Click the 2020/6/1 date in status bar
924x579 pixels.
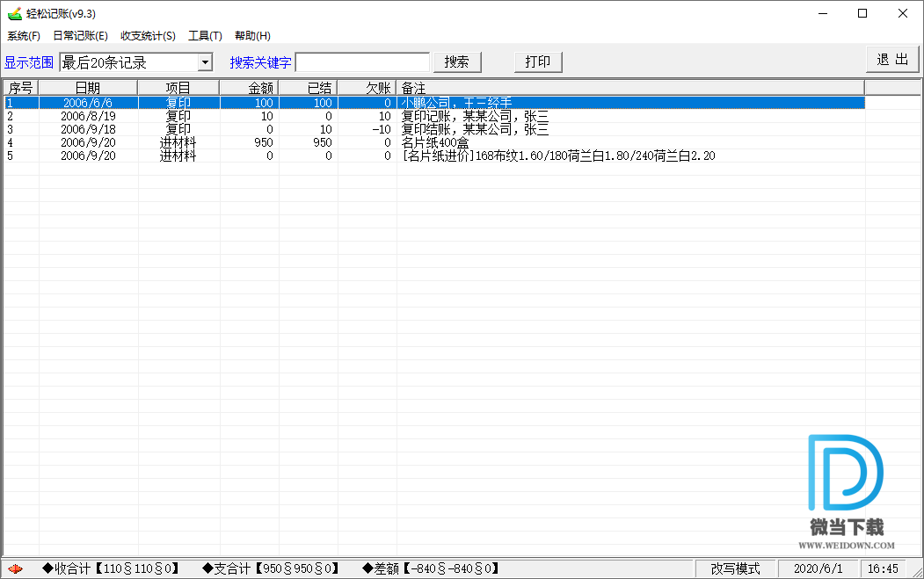[818, 569]
